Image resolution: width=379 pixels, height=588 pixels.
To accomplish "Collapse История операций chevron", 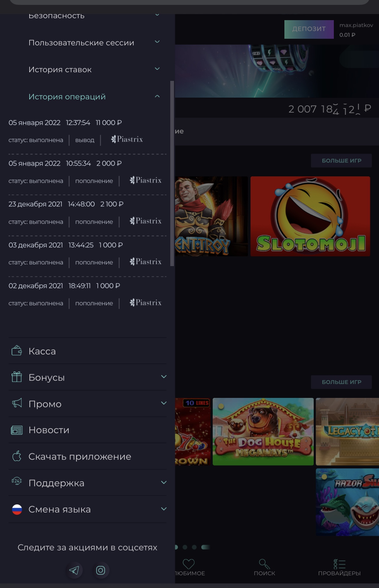I will [157, 96].
